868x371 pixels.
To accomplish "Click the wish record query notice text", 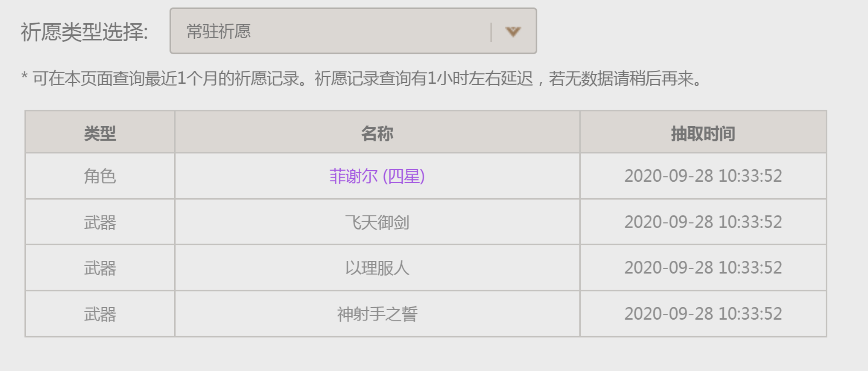I will pos(361,79).
